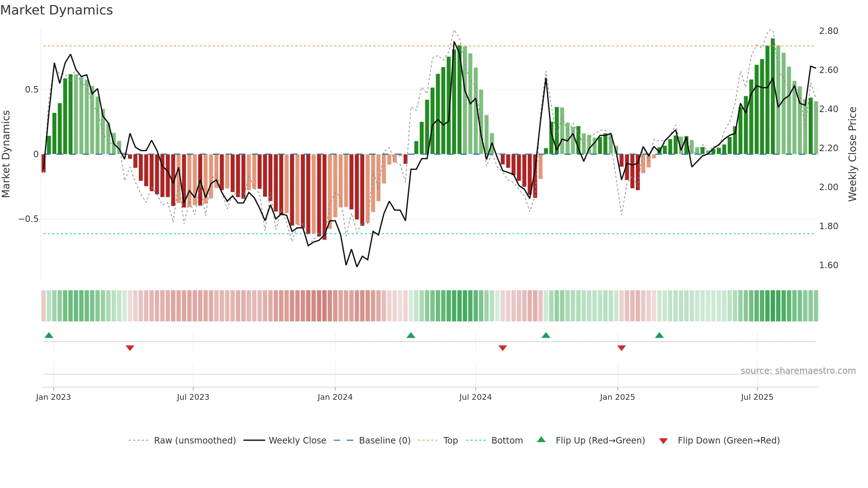Image resolution: width=868 pixels, height=488 pixels.
Task: Click the Market Dynamics chart title
Action: (x=56, y=10)
